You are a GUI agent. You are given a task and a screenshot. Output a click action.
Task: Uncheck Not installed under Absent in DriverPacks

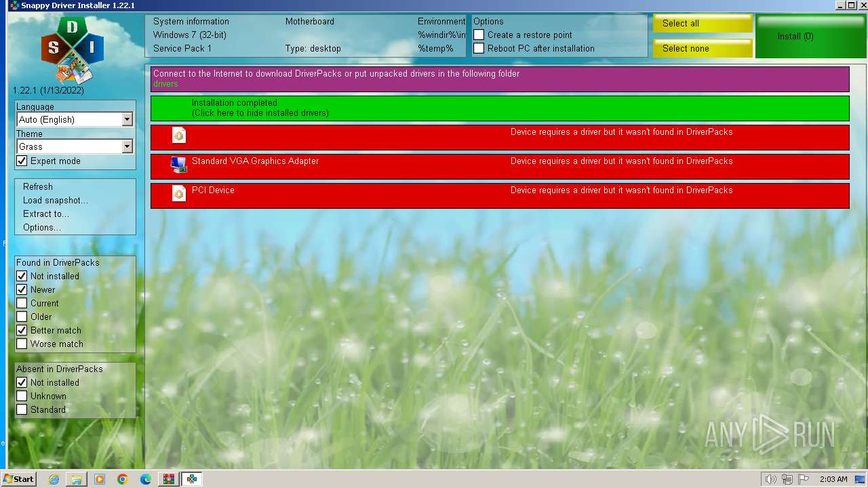[x=22, y=382]
